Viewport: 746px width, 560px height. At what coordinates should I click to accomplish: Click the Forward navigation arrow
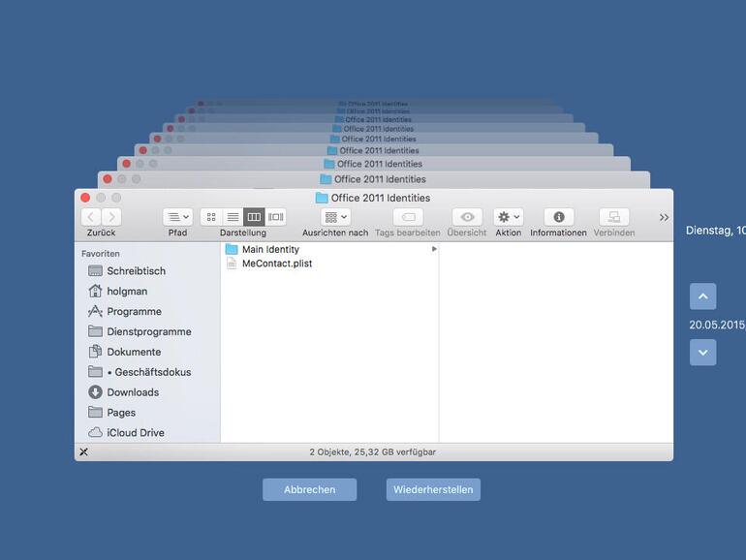111,217
